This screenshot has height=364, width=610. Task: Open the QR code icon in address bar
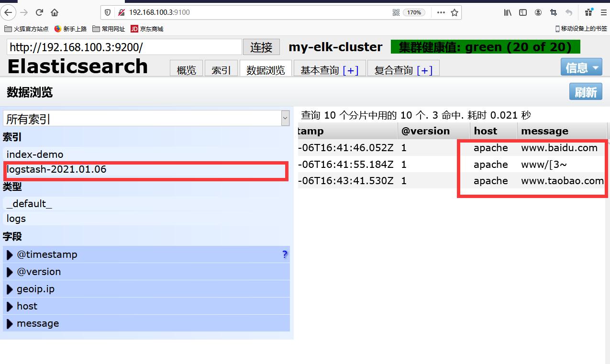point(396,12)
